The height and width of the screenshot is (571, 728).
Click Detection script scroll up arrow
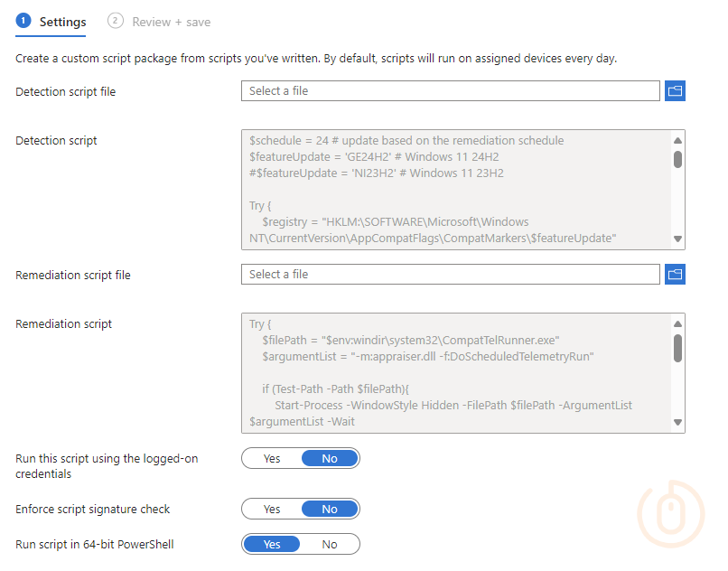677,140
